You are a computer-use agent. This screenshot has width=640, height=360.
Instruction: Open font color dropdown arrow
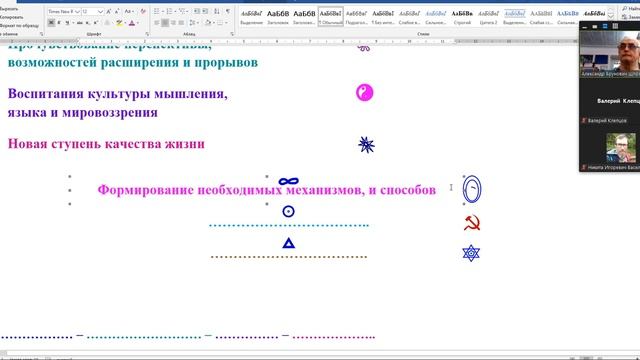pyautogui.click(x=138, y=23)
